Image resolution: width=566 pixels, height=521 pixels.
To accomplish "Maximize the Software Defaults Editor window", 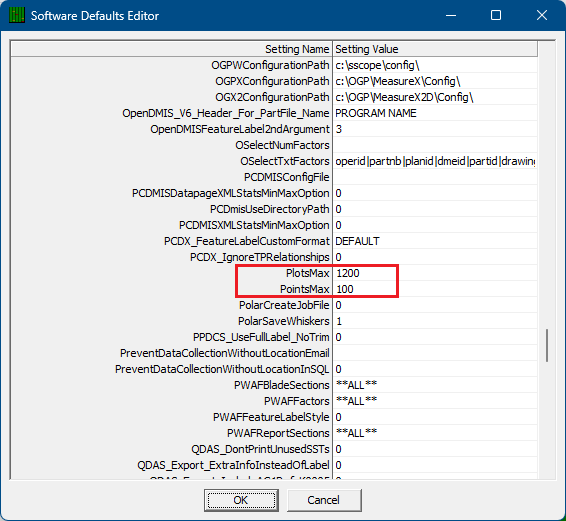I will click(496, 16).
